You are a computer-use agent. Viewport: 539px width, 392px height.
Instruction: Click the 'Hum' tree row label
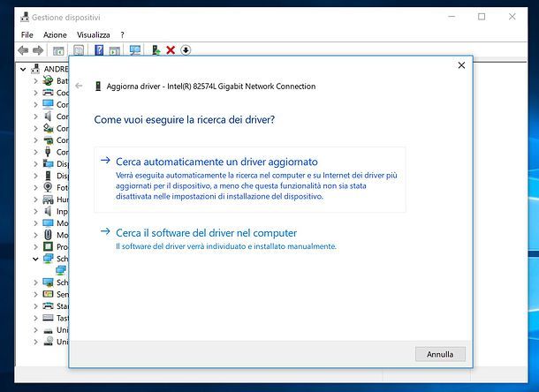(x=63, y=200)
